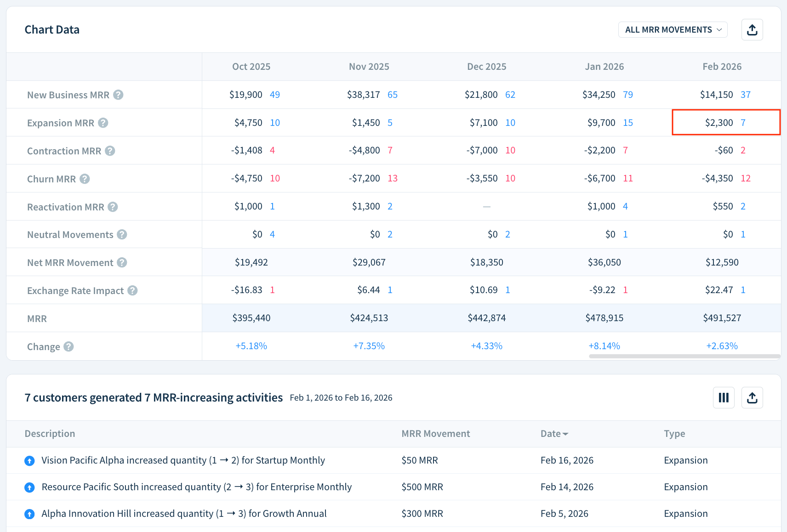Open the Reactivation MRR help tooltip

coord(113,207)
